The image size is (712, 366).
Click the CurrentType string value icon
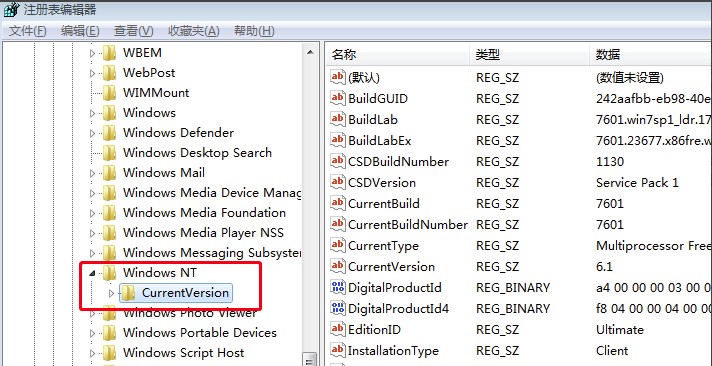pos(338,245)
